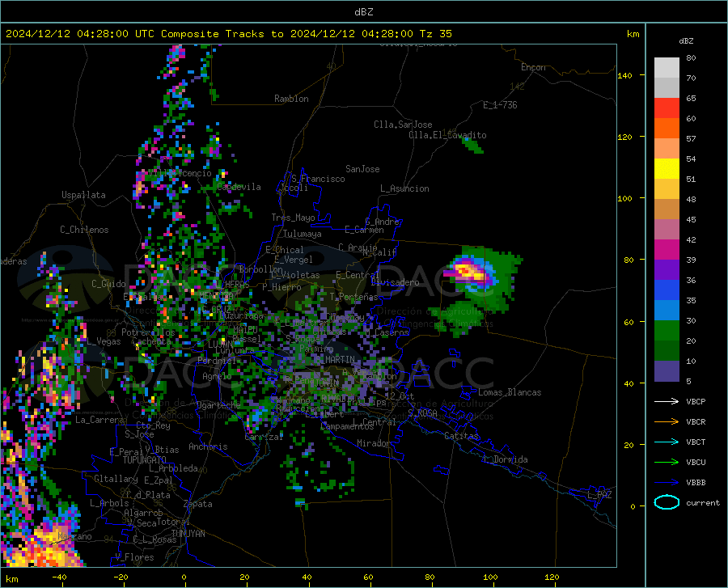Click the green VBCU arrow in legend
Screen dimensions: 728x588
[667, 462]
